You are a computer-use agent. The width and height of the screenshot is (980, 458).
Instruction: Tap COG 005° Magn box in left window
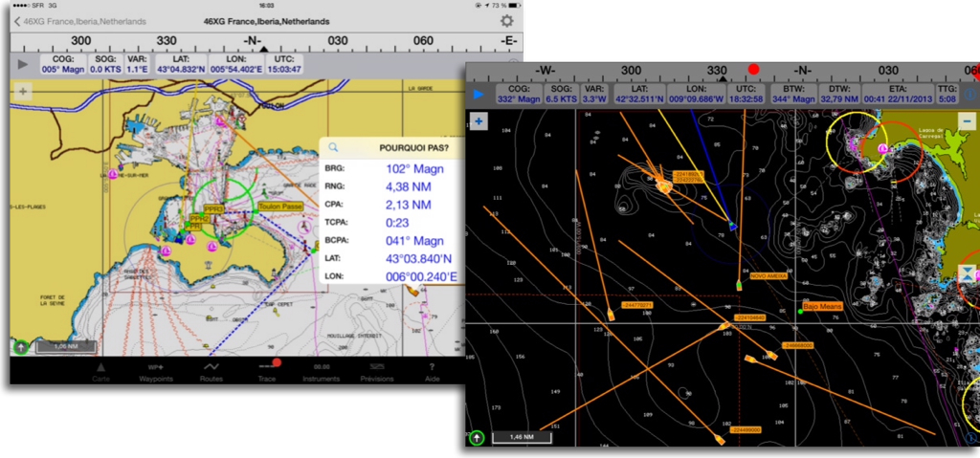click(63, 64)
